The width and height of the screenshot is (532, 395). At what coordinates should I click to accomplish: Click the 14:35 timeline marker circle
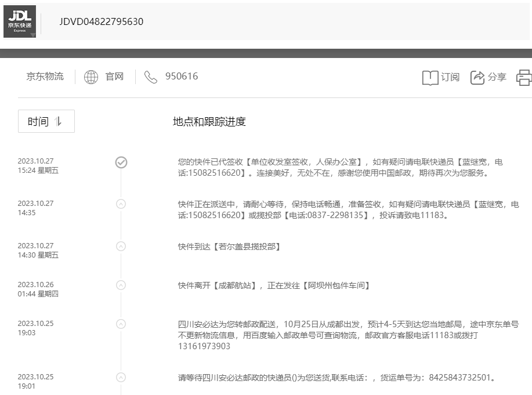coord(121,204)
